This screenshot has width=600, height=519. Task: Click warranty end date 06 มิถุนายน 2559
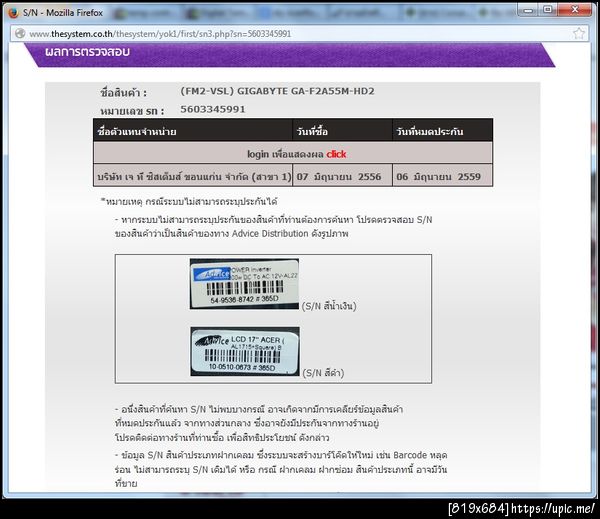(439, 176)
